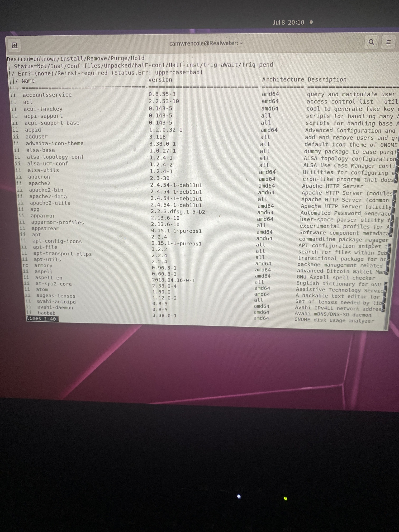
Task: Open the Jul 8 20:10 clock
Action: [x=288, y=22]
